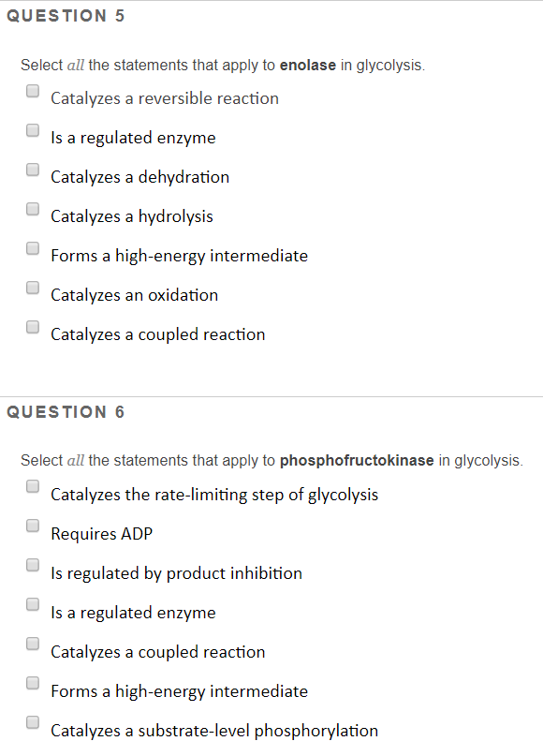
Task: Click the bolded word 'enolase' in instructions
Action: 308,65
